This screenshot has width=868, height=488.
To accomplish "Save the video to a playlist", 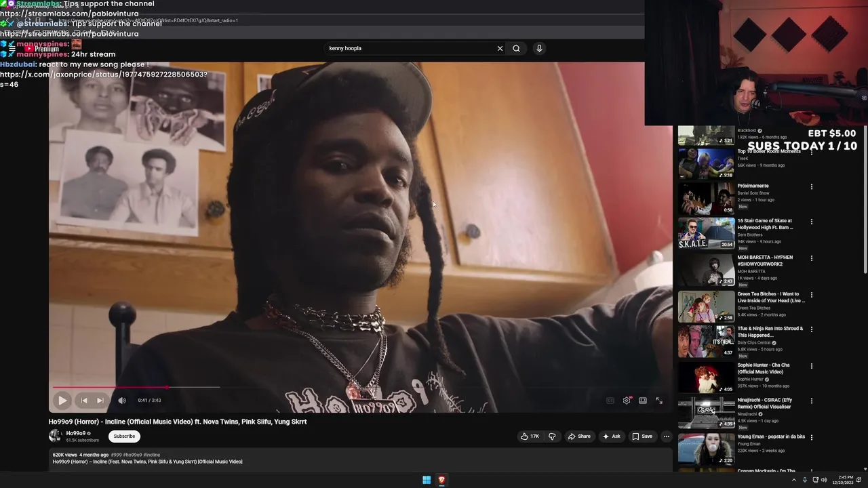I will 642,436.
